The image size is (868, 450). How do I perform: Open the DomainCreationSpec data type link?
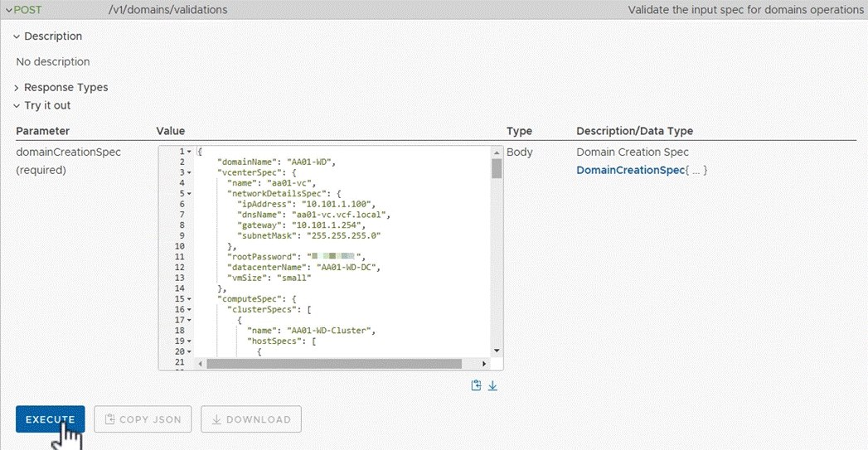pyautogui.click(x=631, y=170)
